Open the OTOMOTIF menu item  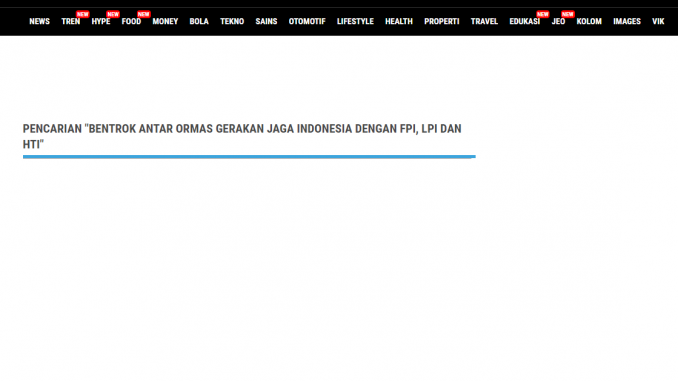[307, 21]
